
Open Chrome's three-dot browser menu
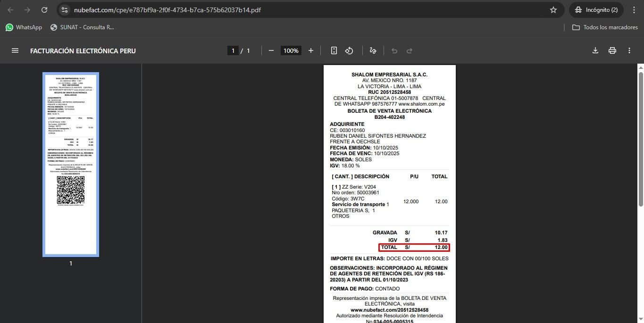(x=634, y=10)
